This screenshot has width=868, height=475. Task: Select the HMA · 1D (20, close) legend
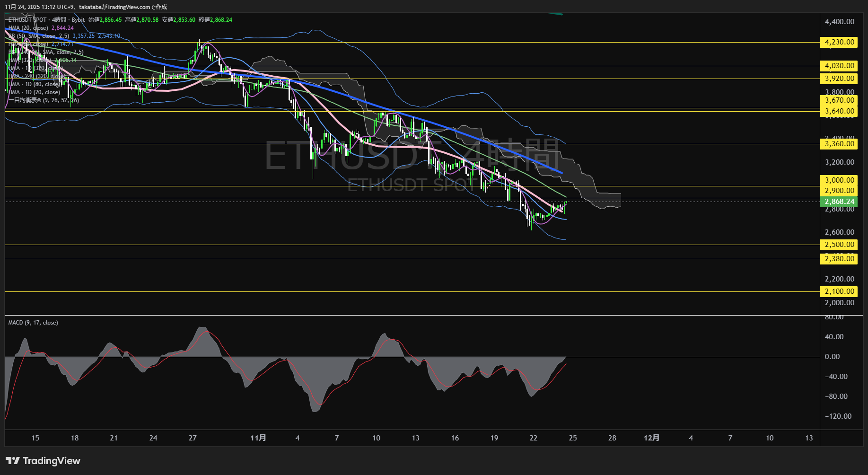[x=34, y=92]
